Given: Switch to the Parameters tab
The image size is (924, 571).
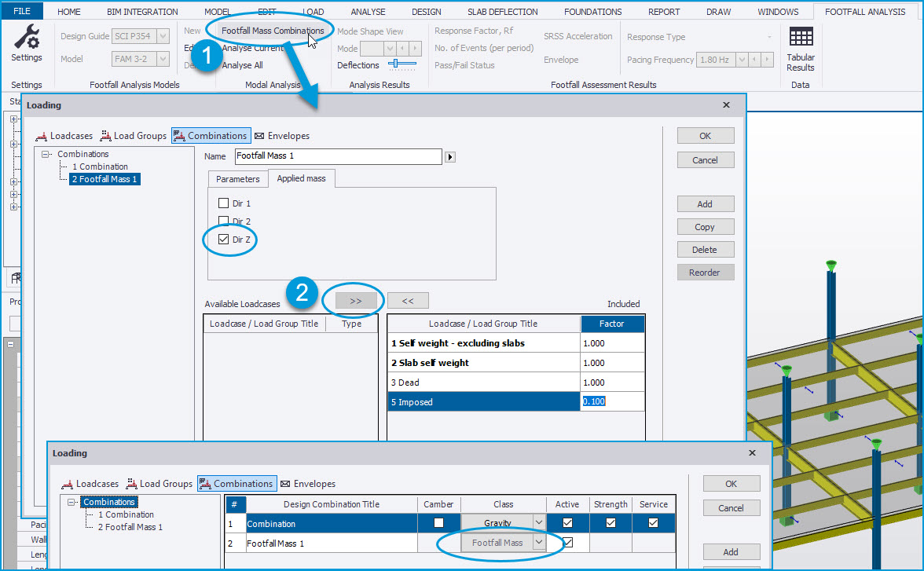Looking at the screenshot, I should click(x=237, y=179).
